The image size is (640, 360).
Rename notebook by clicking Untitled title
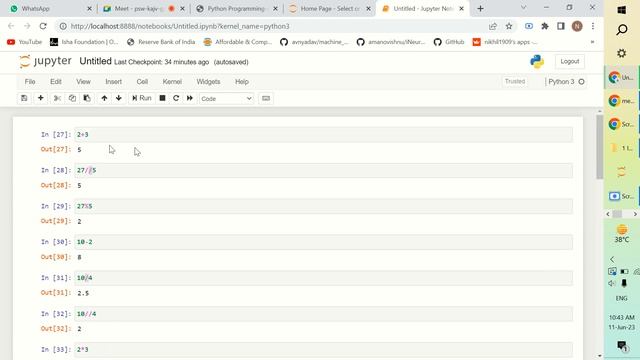click(x=96, y=61)
